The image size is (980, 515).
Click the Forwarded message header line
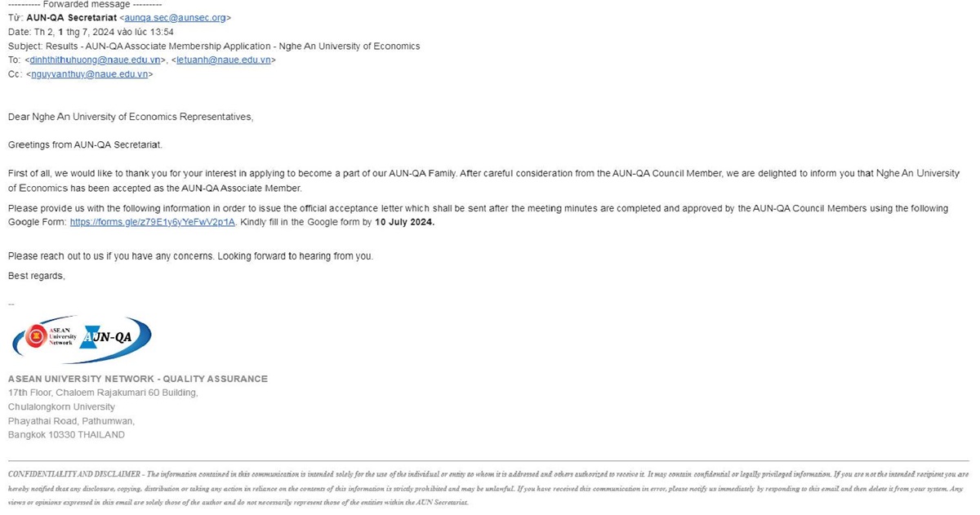(x=84, y=4)
